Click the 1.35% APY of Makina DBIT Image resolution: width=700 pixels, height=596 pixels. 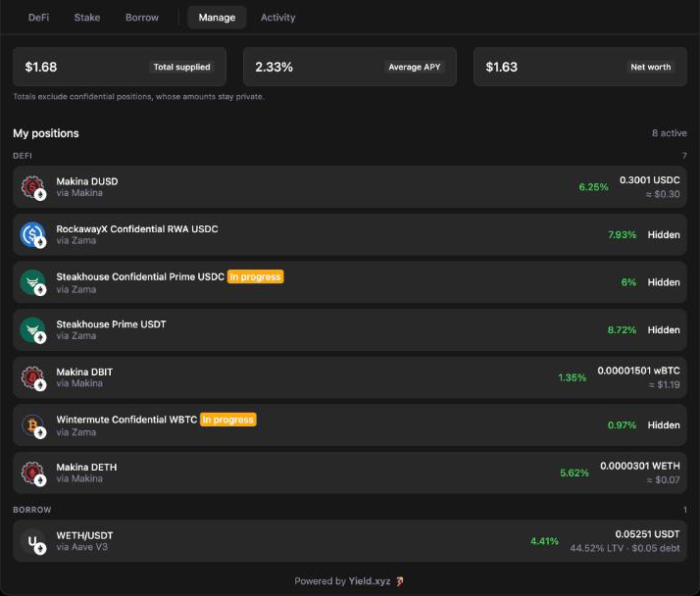572,377
